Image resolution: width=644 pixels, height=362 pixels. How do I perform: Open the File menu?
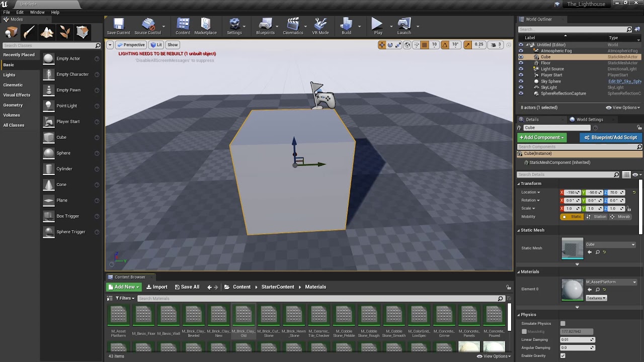pyautogui.click(x=7, y=12)
